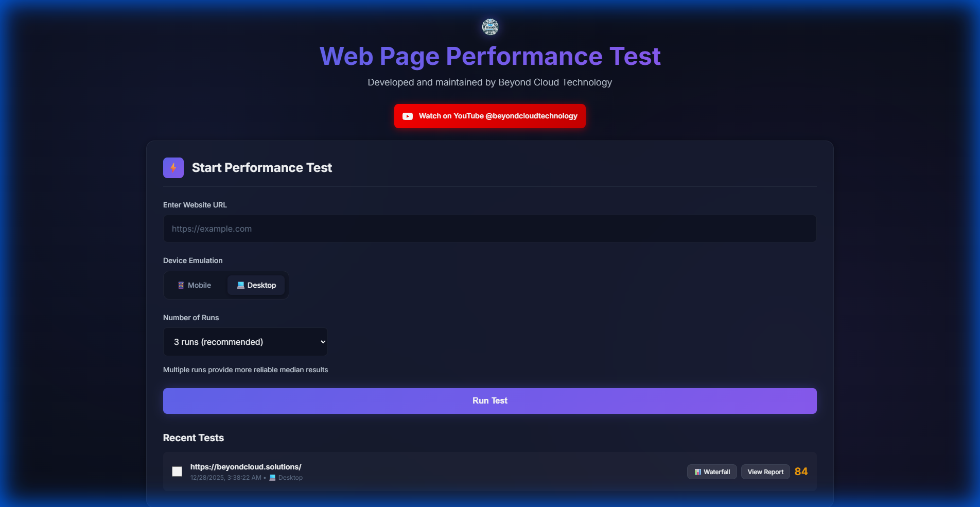Check the checkbox beside the beyondcloud.solutions test
The image size is (980, 507).
[177, 471]
